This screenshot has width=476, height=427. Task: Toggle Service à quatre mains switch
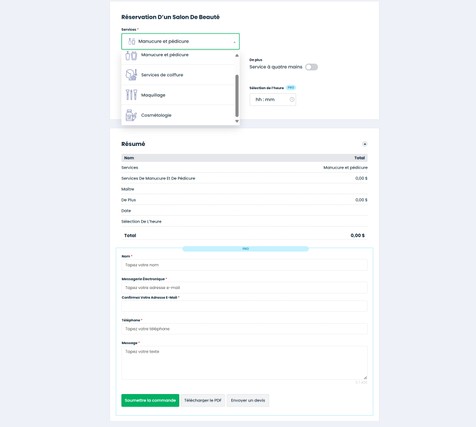(x=311, y=67)
